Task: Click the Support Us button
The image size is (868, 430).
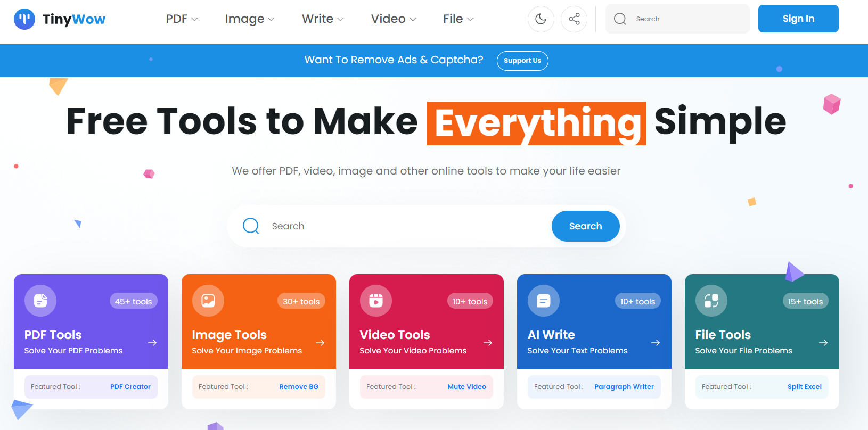Action: point(522,61)
